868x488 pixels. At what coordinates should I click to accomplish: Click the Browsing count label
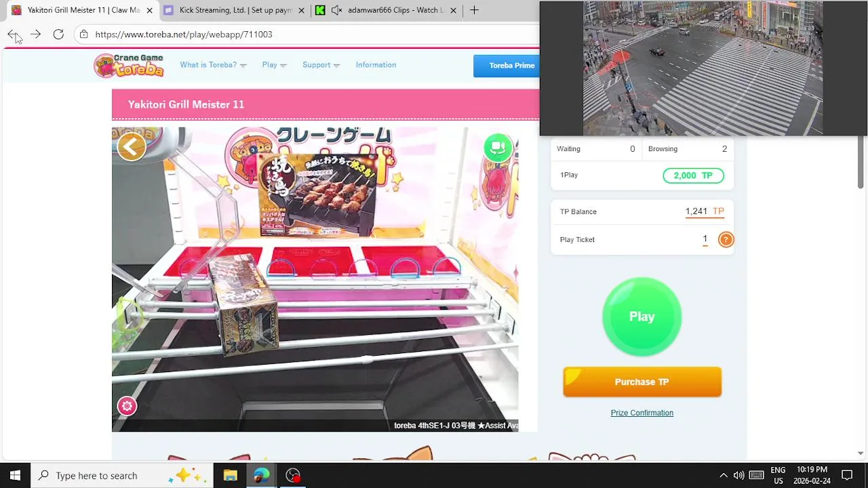coord(663,149)
